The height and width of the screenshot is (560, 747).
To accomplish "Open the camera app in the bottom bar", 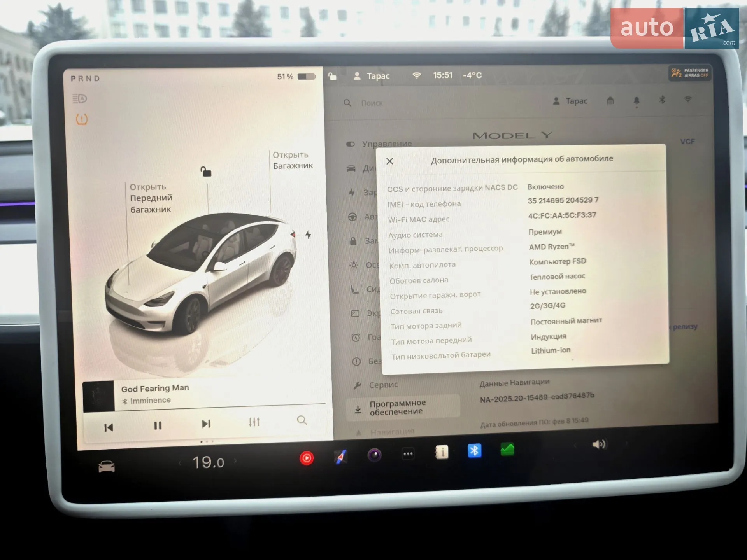I will coord(374,455).
